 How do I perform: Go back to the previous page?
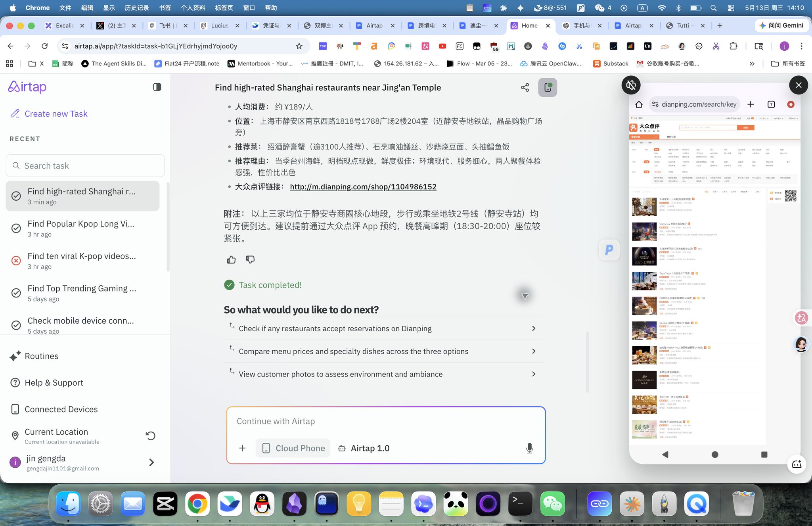(x=11, y=46)
